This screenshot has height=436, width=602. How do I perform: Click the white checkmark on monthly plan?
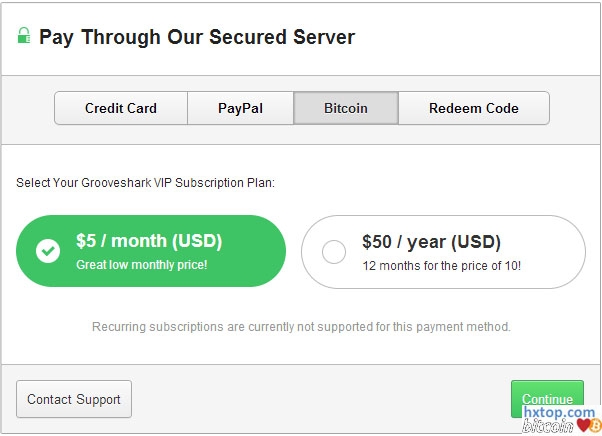[x=48, y=251]
